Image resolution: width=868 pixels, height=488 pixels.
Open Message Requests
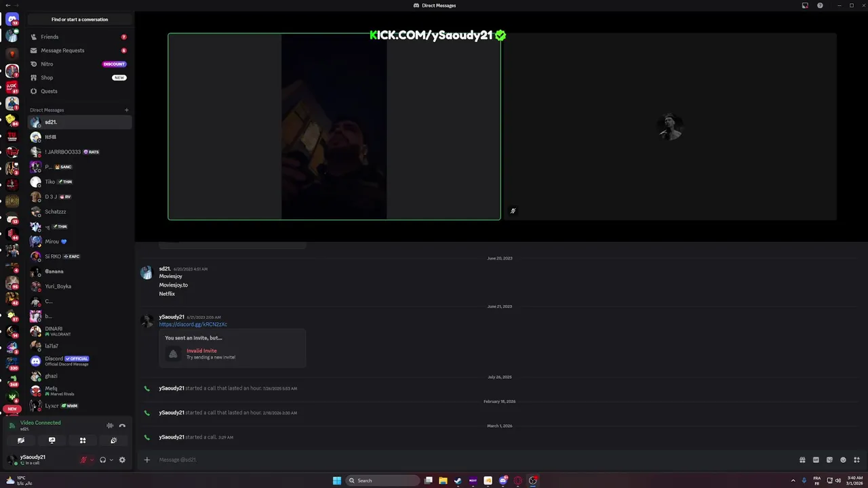[x=79, y=50]
